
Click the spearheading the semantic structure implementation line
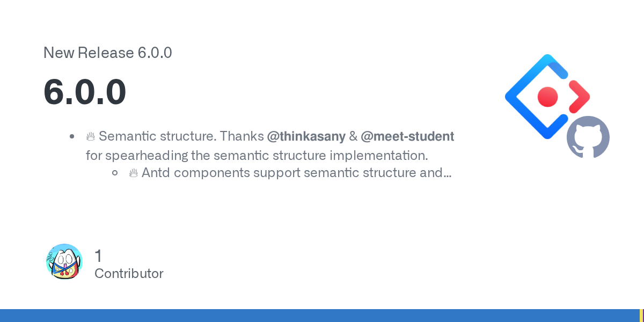tap(257, 156)
